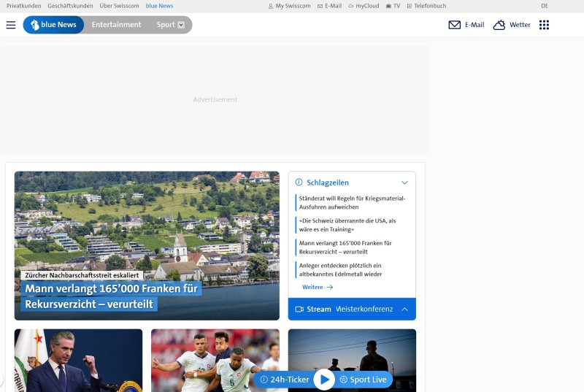Click the Weitere headlines link
The height and width of the screenshot is (392, 584).
(x=318, y=288)
